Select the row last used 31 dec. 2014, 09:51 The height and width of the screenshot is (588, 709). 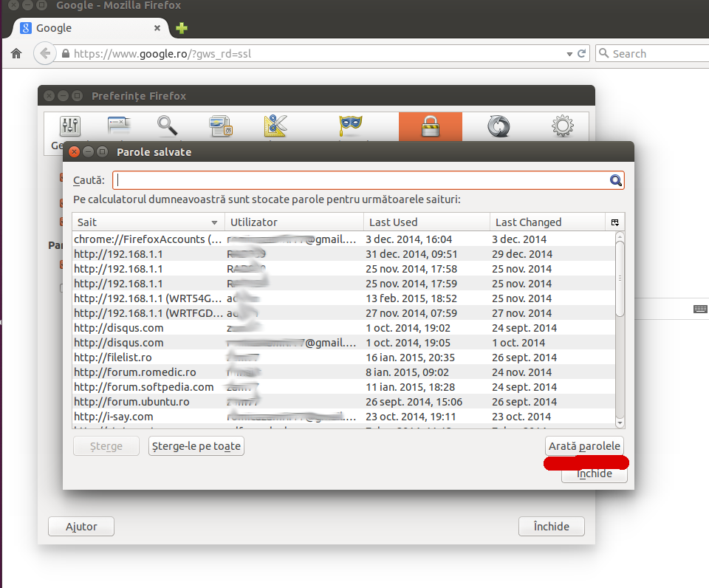coord(343,254)
